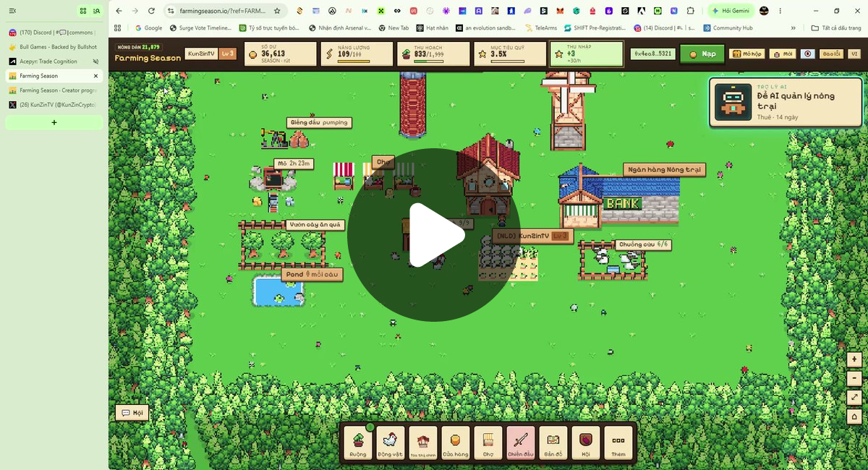
Task: Bookmark this page with the star
Action: [277, 11]
